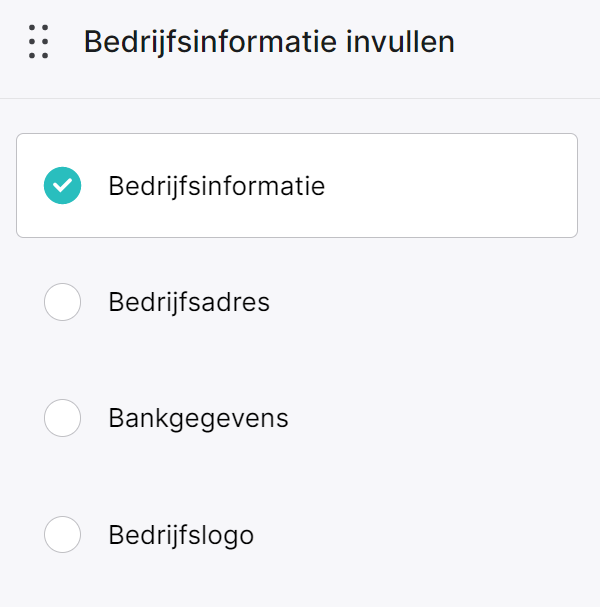The width and height of the screenshot is (600, 607).
Task: Click the 'Bedrijfsinformatie invullen' heading
Action: 269,43
